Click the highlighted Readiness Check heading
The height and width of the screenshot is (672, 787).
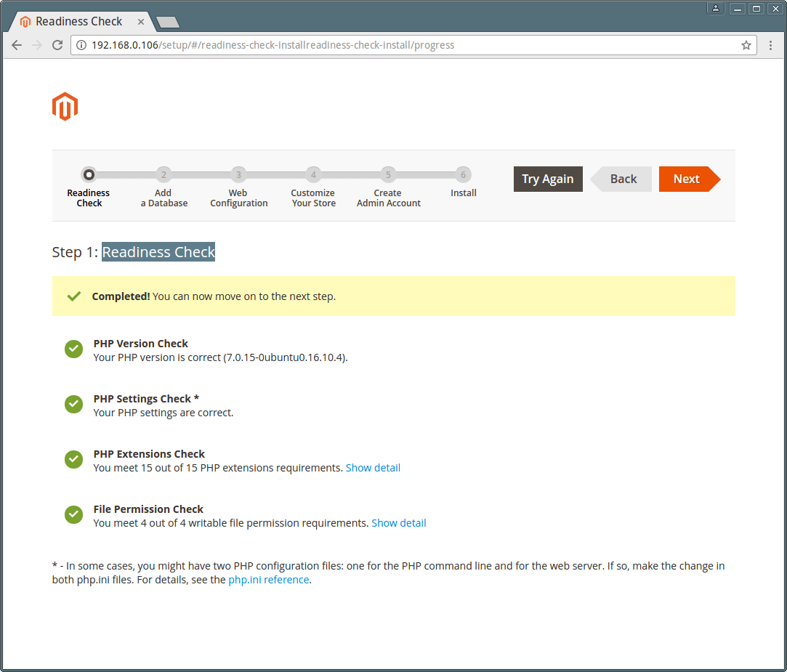click(x=158, y=251)
